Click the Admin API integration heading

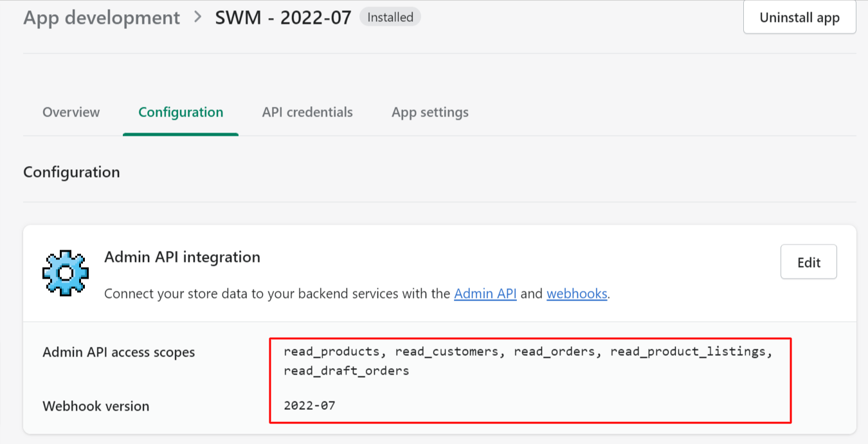[182, 257]
